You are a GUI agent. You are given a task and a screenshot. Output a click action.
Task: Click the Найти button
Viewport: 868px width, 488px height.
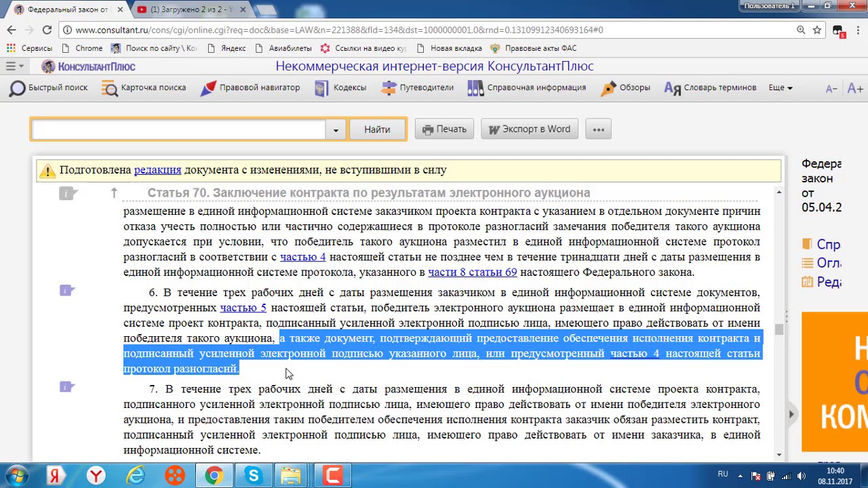(x=377, y=129)
